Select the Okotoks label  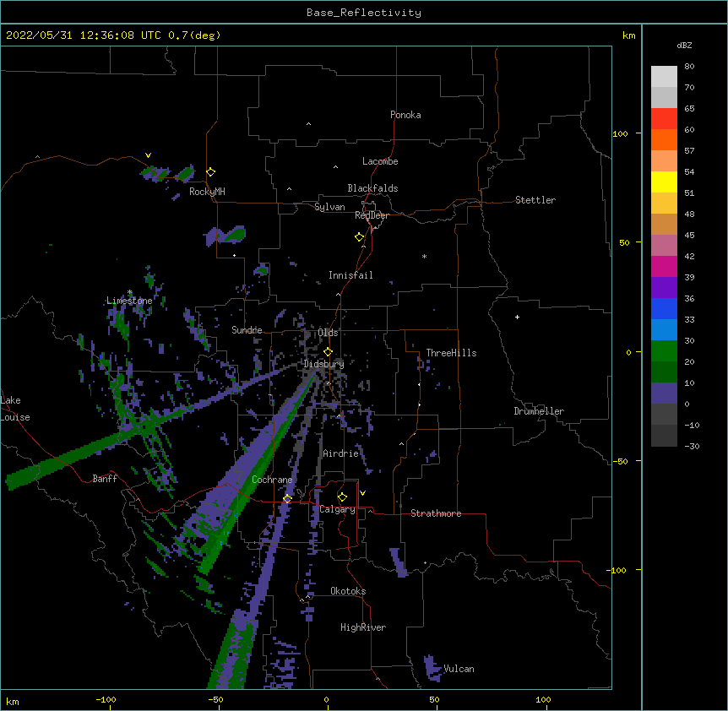click(x=348, y=591)
